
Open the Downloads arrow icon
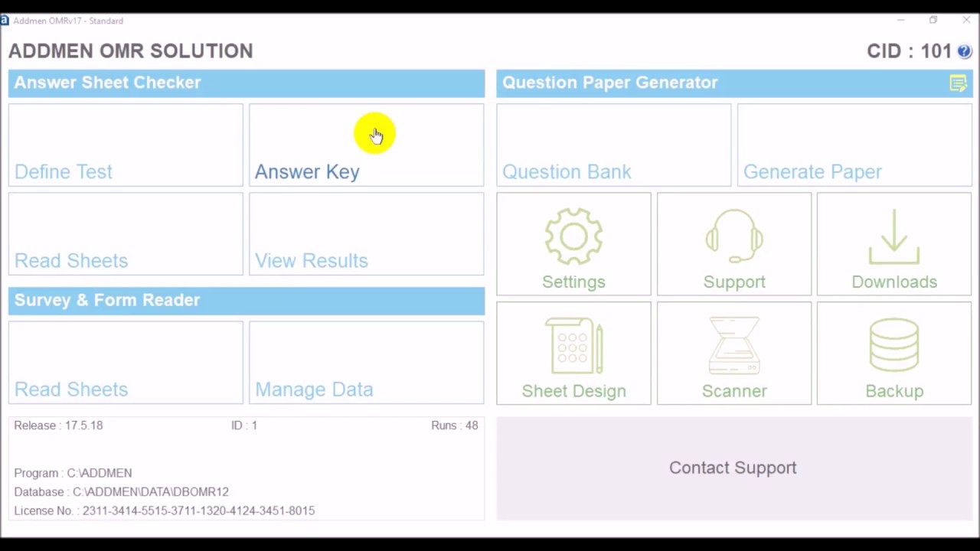click(x=894, y=237)
